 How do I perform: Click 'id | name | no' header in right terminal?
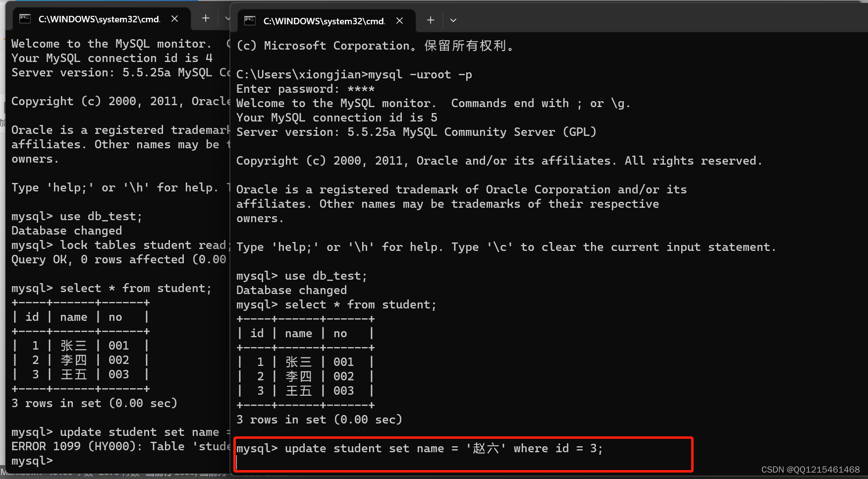coord(305,334)
